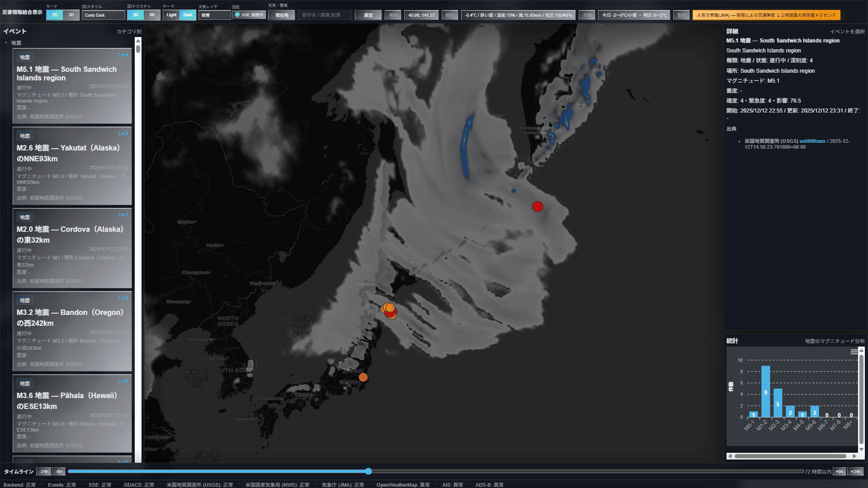Select the M5.1 South Sandwich Islands event card

point(72,86)
